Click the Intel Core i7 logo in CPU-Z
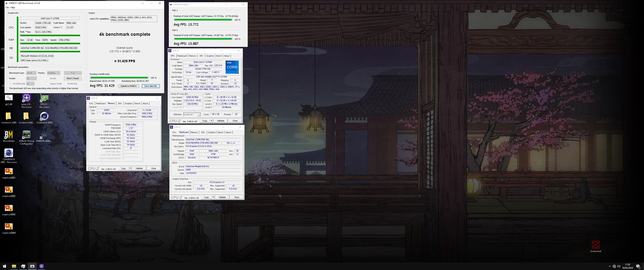 click(x=232, y=67)
